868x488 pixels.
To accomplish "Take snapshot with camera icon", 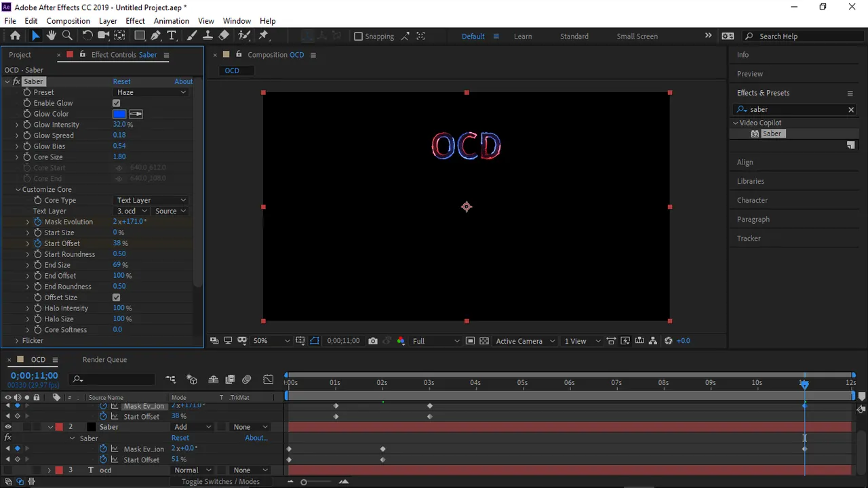I will (x=373, y=341).
